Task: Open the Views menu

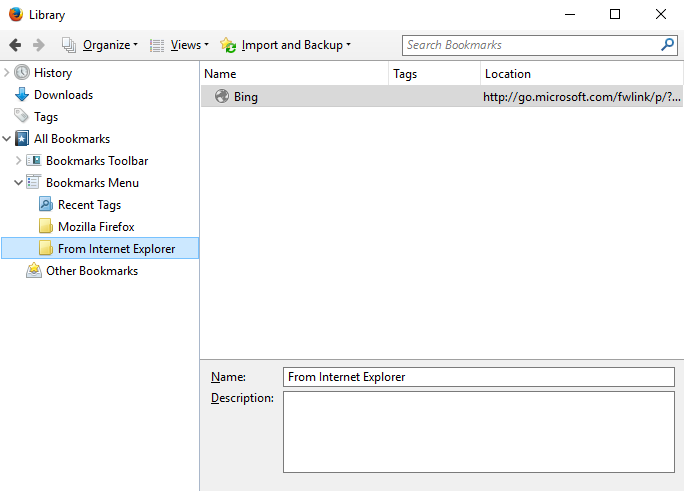Action: 179,45
